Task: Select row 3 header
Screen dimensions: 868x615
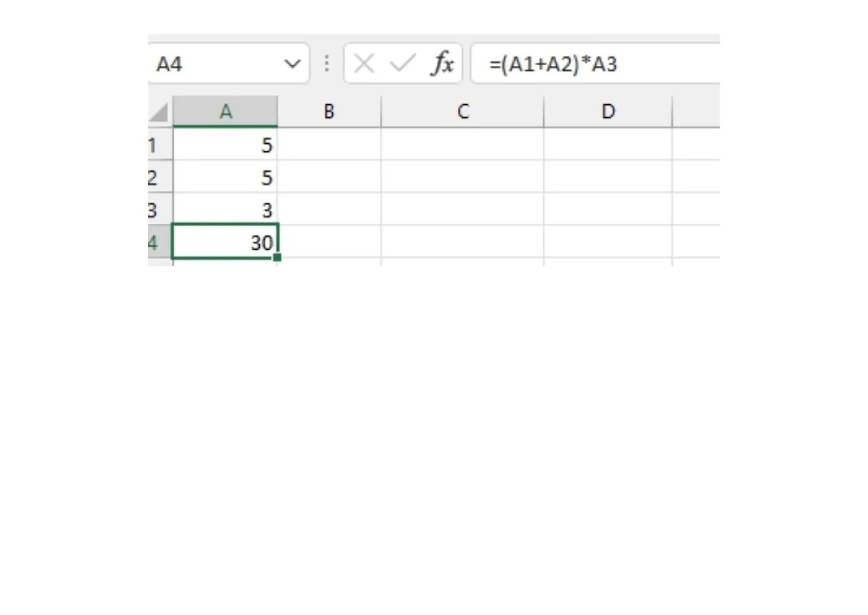Action: point(160,209)
